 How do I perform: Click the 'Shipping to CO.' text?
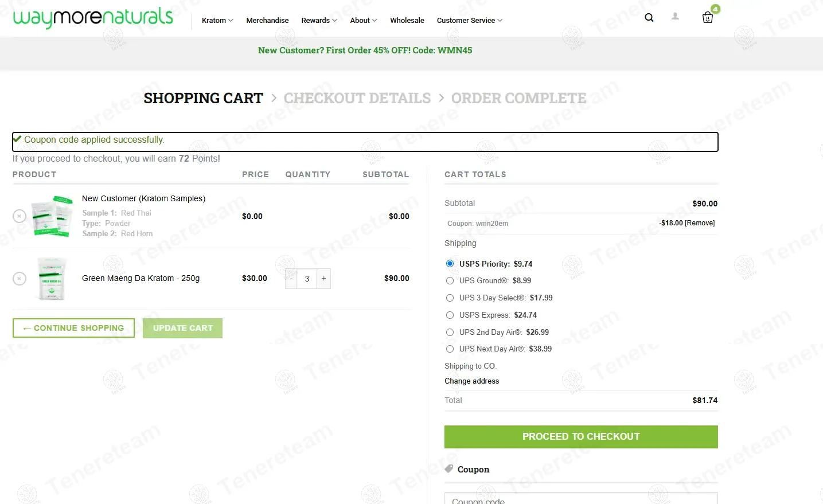pos(471,366)
